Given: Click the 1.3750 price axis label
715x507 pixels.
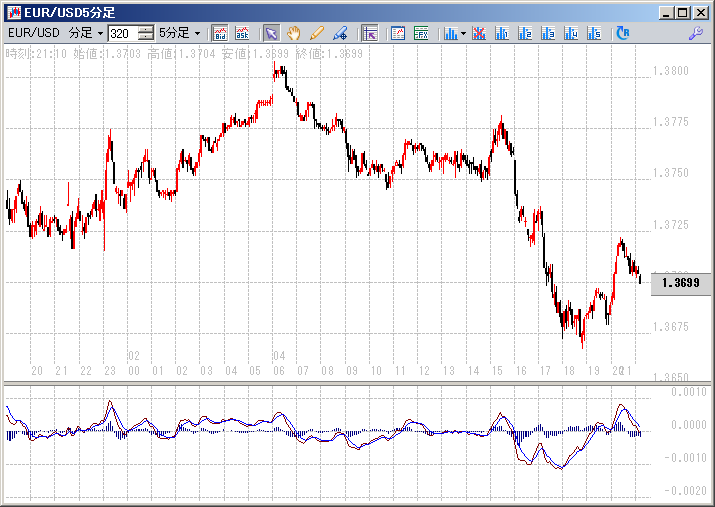Looking at the screenshot, I should pos(670,173).
